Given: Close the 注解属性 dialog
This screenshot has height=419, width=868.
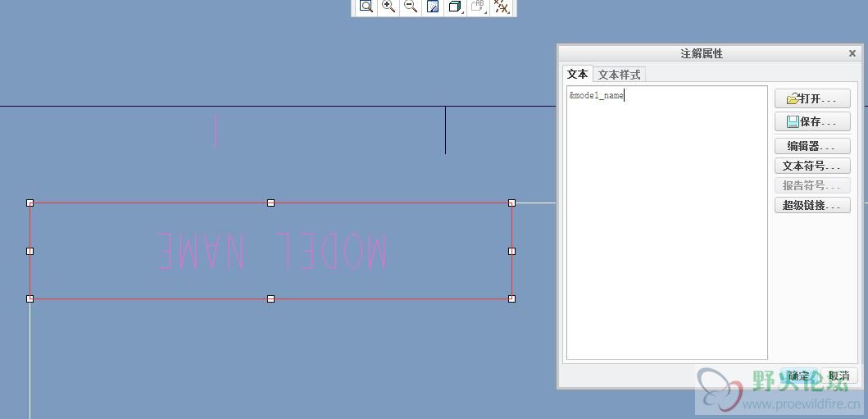Looking at the screenshot, I should click(x=852, y=53).
